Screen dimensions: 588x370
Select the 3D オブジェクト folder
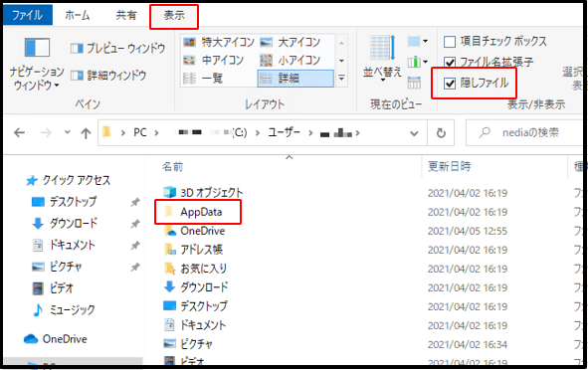coord(203,193)
